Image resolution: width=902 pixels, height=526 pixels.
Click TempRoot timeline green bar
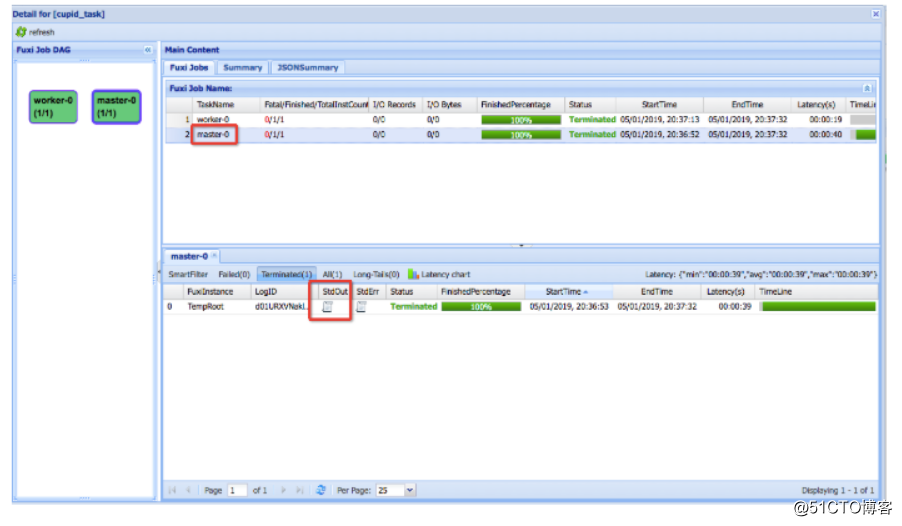tap(819, 307)
